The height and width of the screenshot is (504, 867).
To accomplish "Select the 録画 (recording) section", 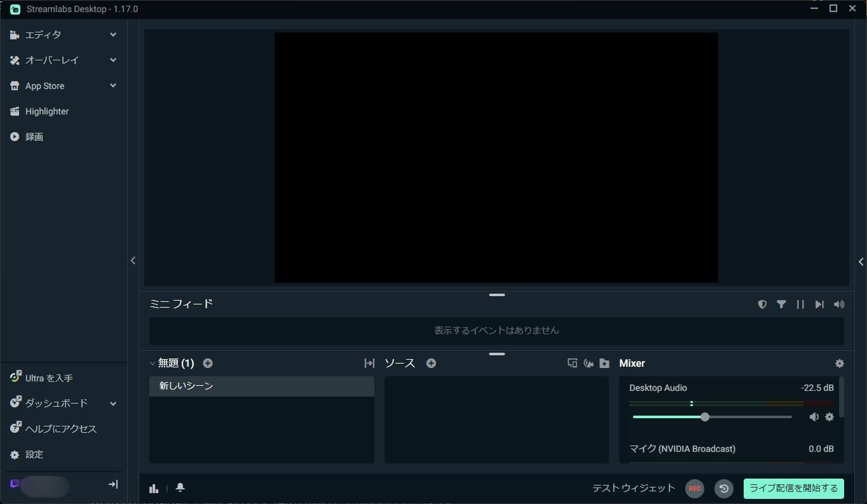I will 34,137.
